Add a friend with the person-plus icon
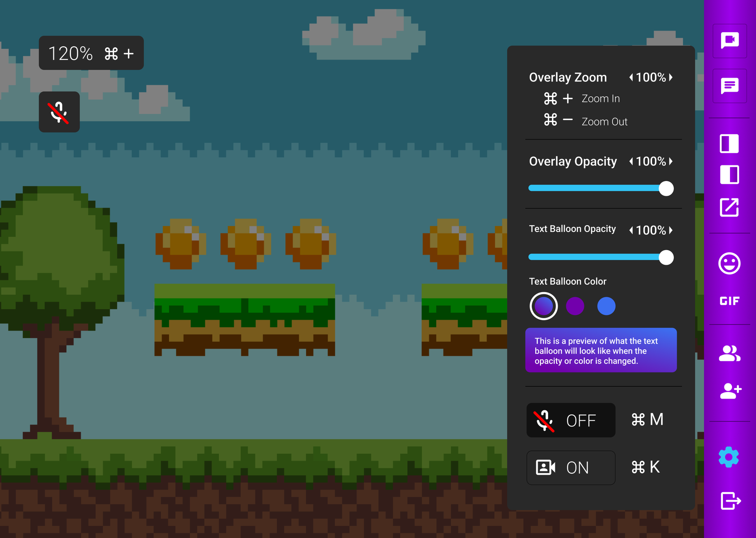 point(730,390)
